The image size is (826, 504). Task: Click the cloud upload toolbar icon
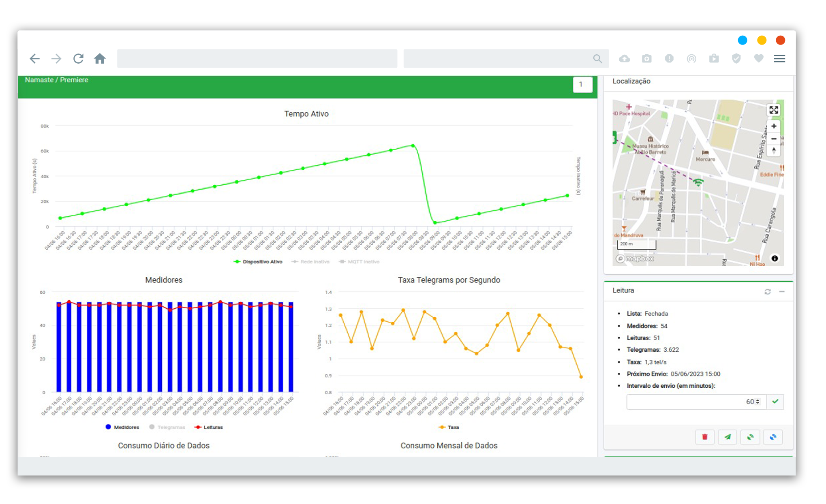pos(625,59)
